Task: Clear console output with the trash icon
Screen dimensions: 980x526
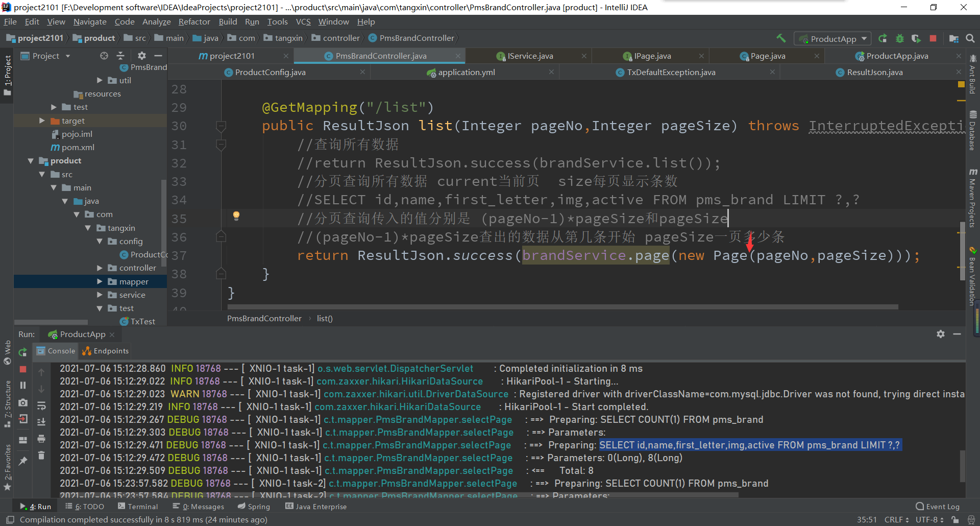Action: point(41,456)
